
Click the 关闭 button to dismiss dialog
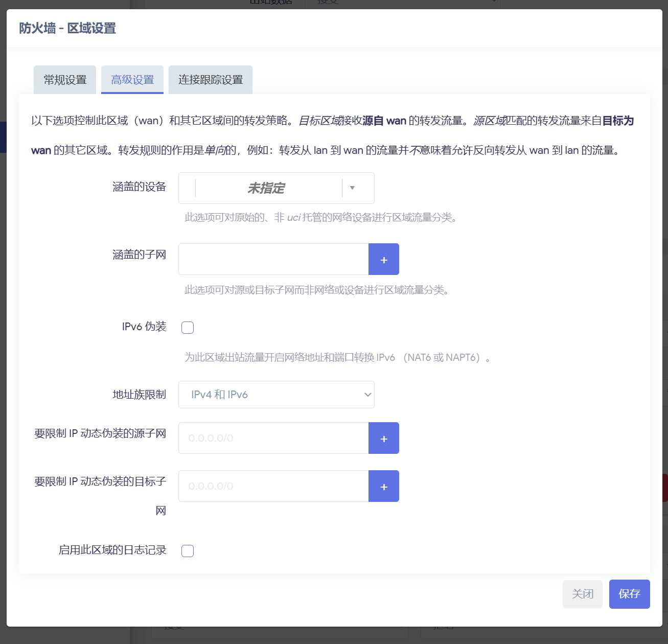point(582,594)
